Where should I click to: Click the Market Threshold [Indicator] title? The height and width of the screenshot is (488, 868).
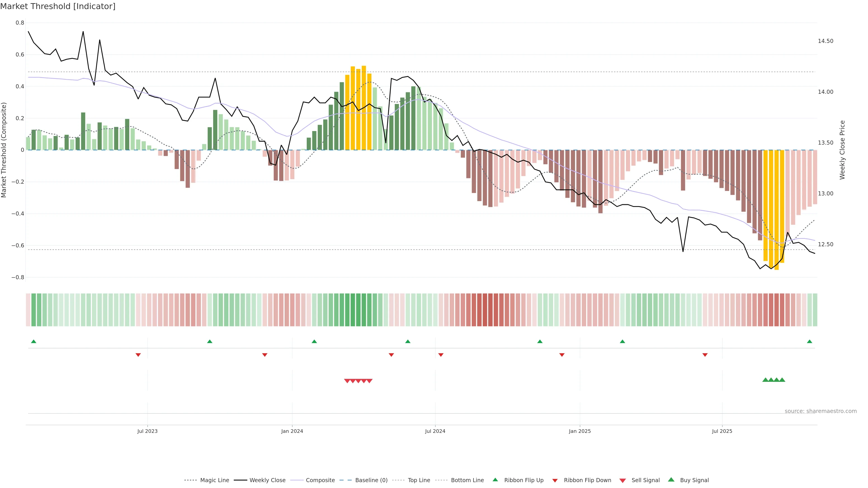coord(58,6)
